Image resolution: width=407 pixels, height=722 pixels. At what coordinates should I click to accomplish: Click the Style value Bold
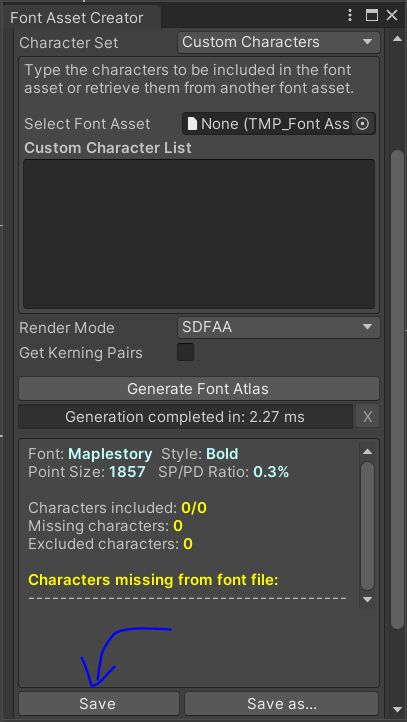click(222, 454)
